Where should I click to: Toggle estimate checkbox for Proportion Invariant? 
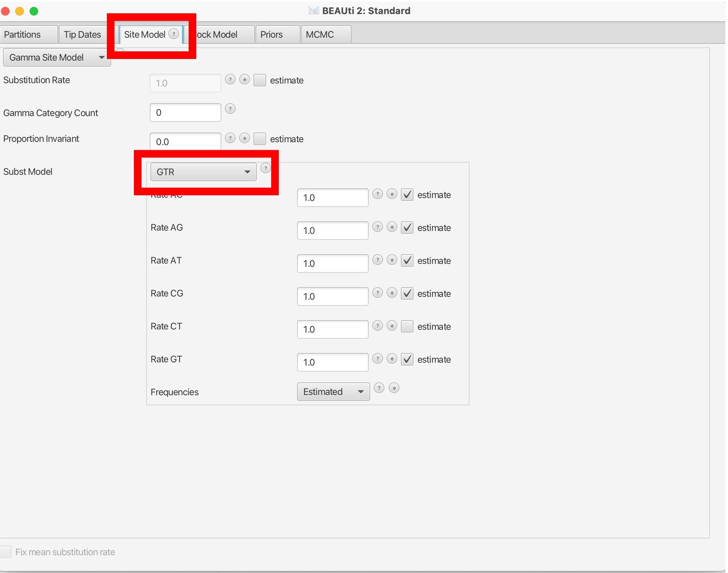point(260,139)
